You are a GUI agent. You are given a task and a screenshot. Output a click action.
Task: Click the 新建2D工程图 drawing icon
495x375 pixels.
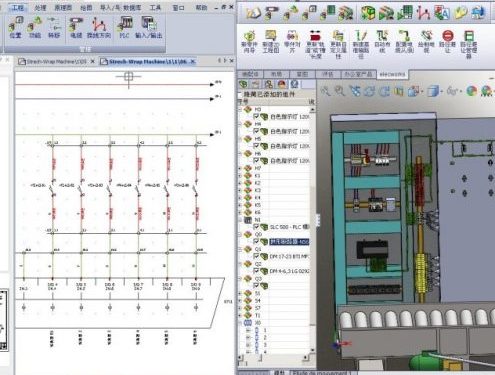click(271, 41)
